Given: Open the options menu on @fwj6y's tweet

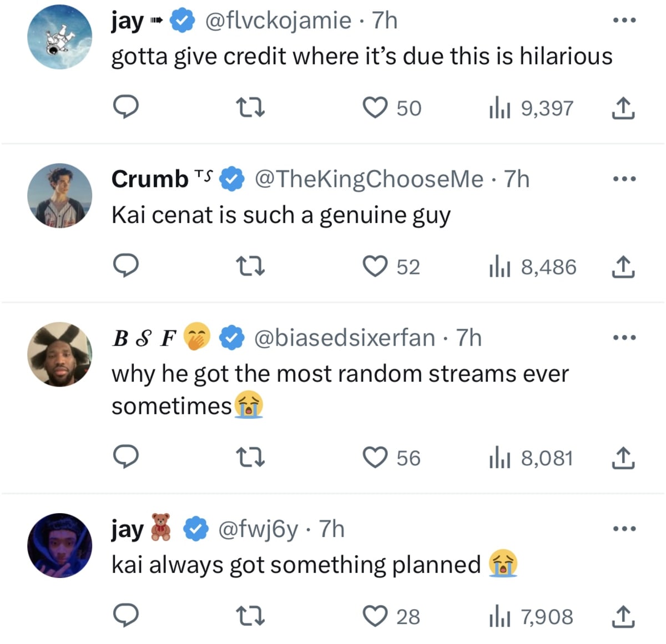Looking at the screenshot, I should pyautogui.click(x=624, y=528).
